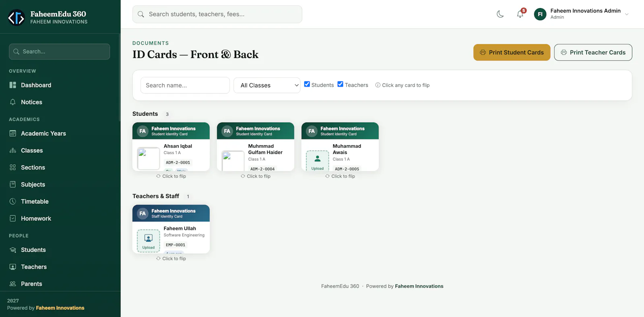This screenshot has height=317, width=644.
Task: Click the Notices bell icon in sidebar
Action: (13, 102)
